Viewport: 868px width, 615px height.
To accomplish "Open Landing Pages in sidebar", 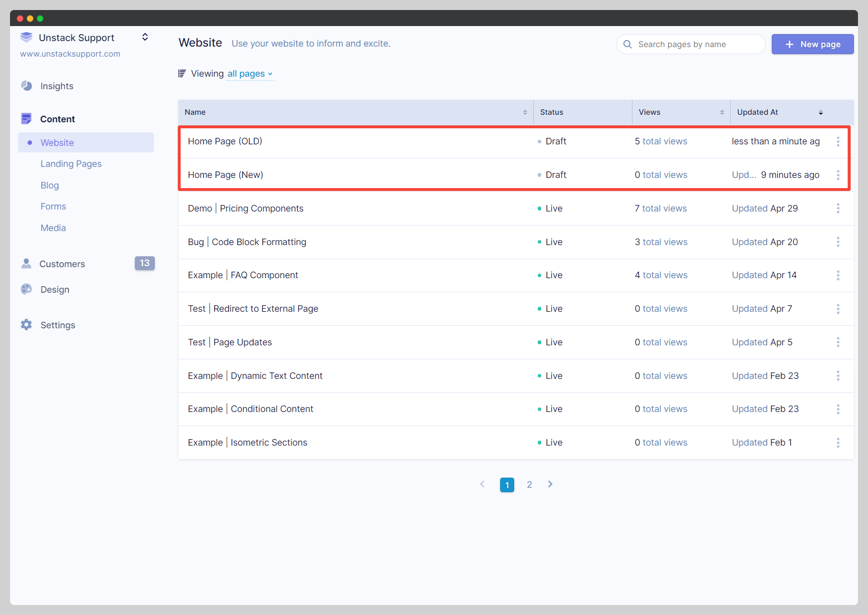I will (71, 164).
